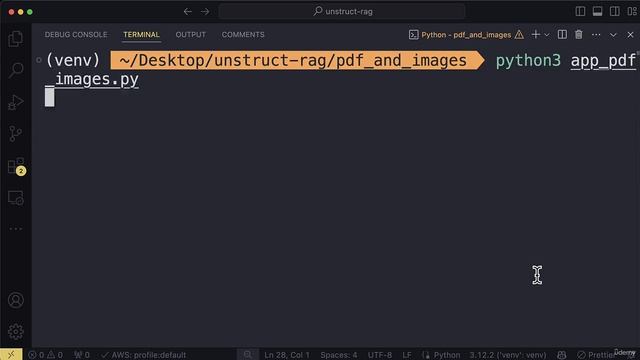Image resolution: width=640 pixels, height=360 pixels.
Task: Open Manage settings gear
Action: click(16, 332)
